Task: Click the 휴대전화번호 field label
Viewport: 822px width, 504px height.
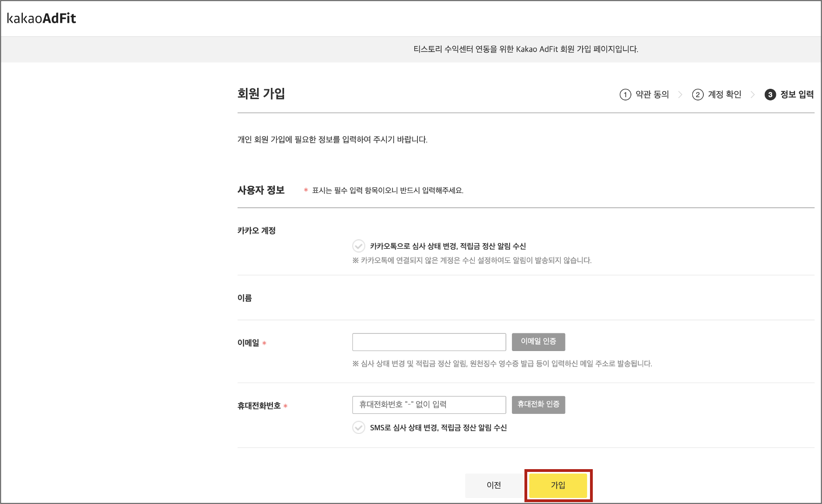Action: [x=259, y=406]
